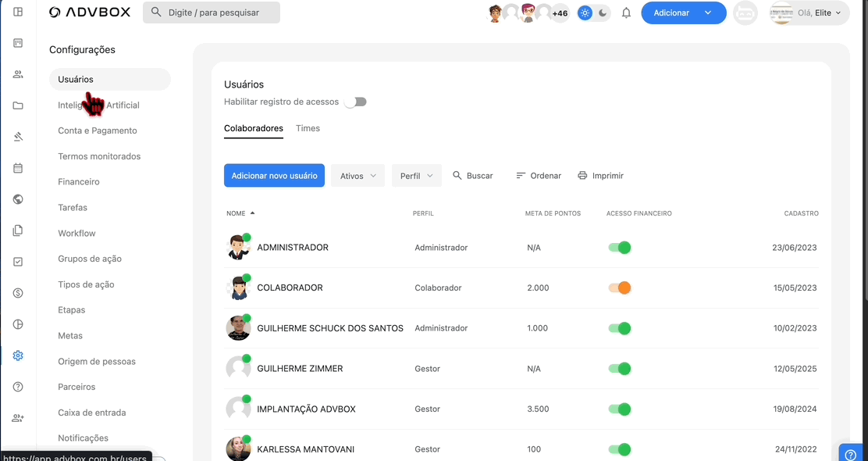Click the pie chart reports sidebar icon
Viewport: 868px width, 461px height.
(x=18, y=324)
